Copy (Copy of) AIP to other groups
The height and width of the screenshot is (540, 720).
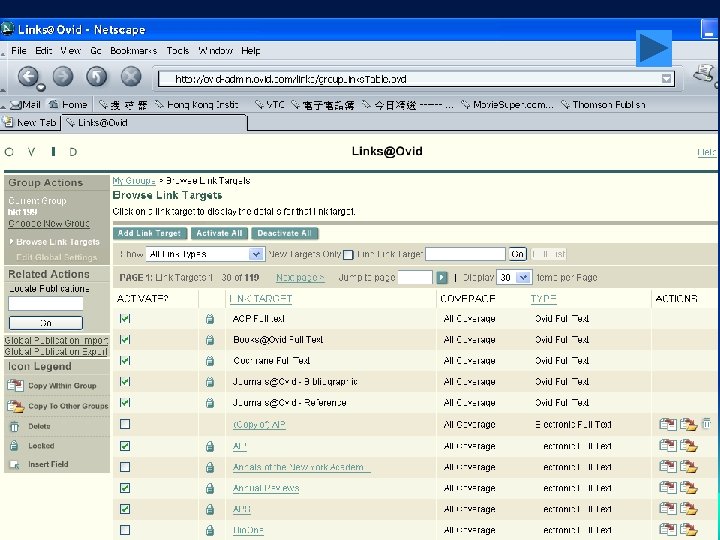tap(688, 424)
